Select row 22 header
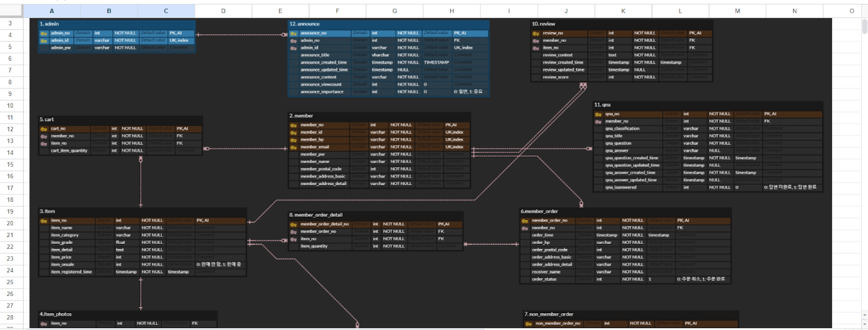Viewport: 868px width, 330px height. [11, 247]
